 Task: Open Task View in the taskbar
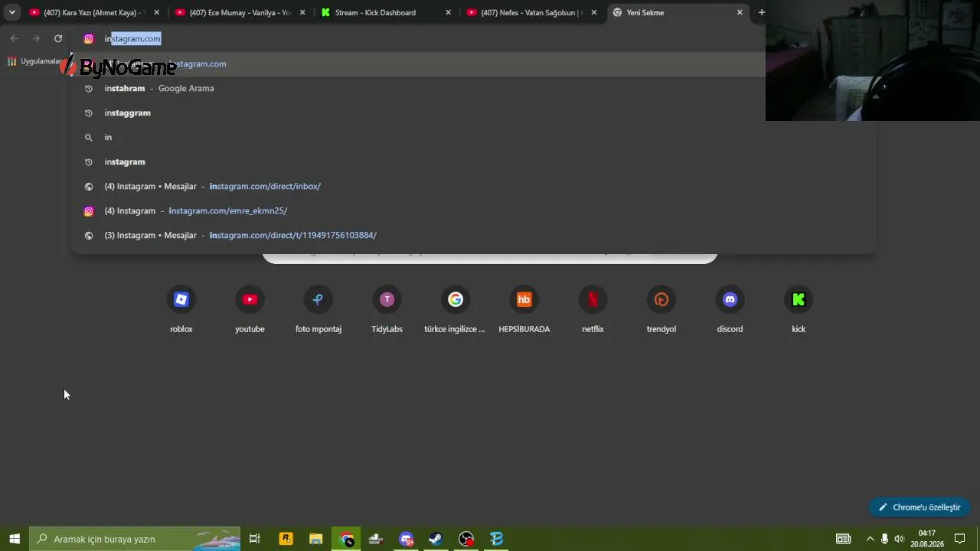[255, 539]
